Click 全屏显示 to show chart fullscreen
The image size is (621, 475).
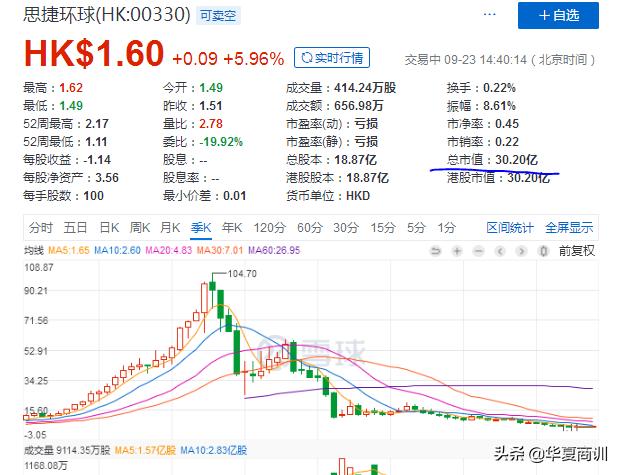568,227
